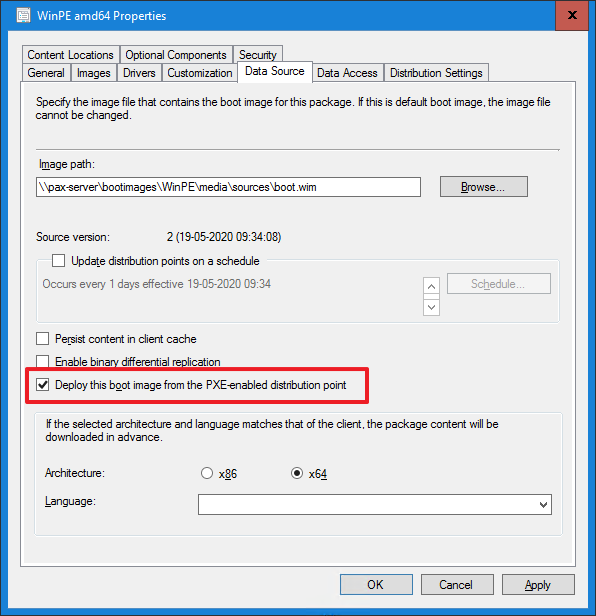Click schedule spinner up arrow
The image size is (596, 616).
click(431, 286)
